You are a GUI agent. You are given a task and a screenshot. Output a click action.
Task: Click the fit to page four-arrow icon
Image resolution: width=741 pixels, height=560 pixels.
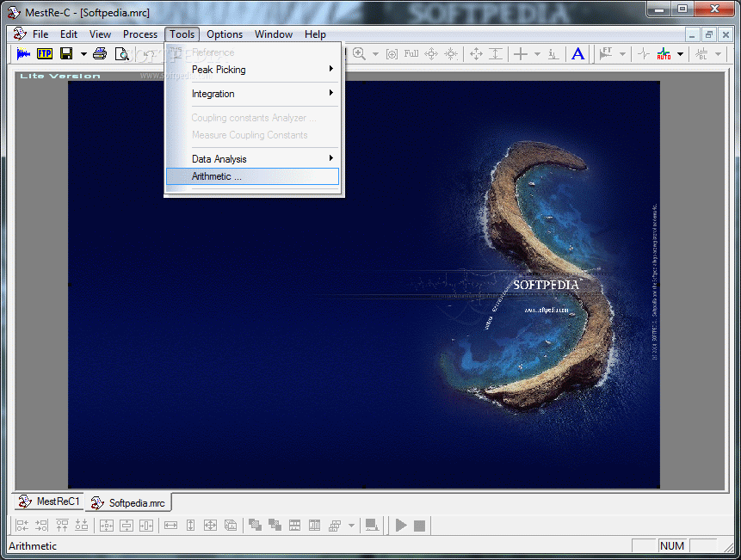[210, 526]
